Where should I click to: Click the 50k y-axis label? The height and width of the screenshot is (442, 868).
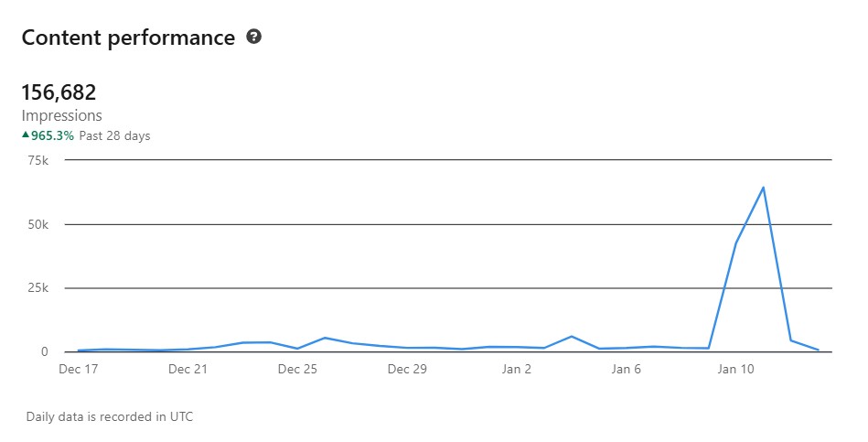coord(38,224)
